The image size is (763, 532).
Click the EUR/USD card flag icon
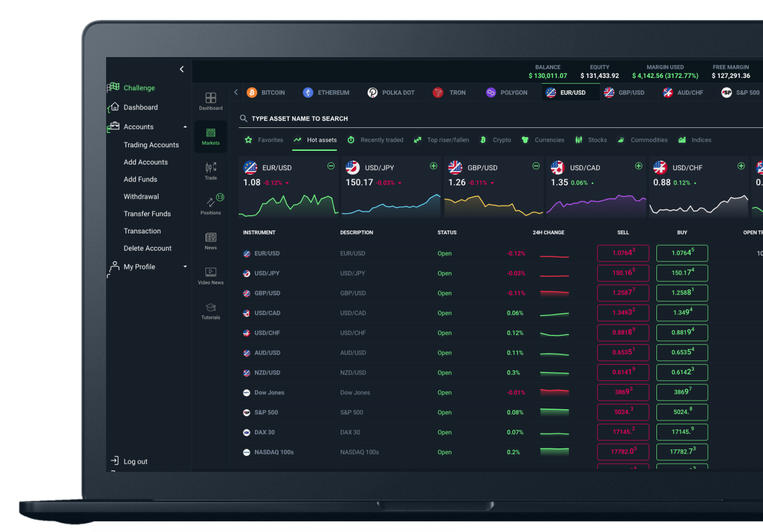click(x=250, y=167)
